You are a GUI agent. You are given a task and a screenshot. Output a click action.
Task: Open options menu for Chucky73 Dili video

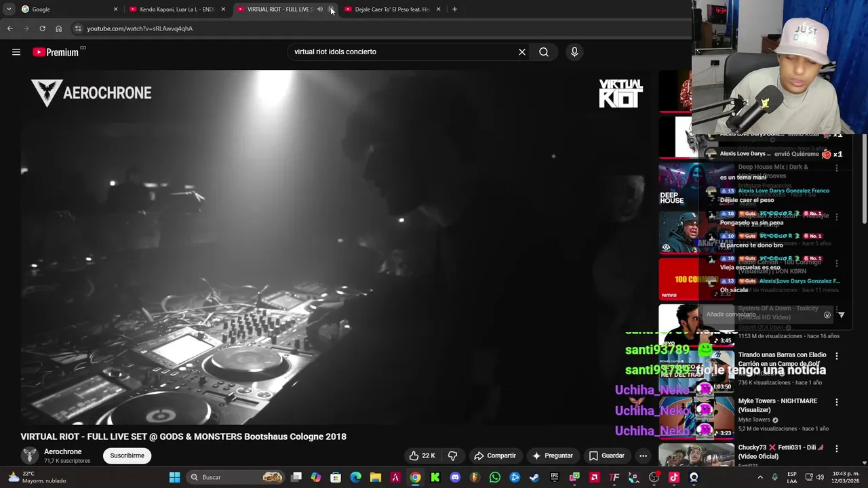click(836, 448)
